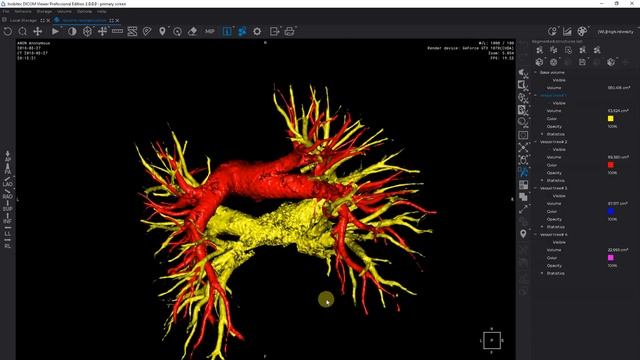This screenshot has width=640, height=360.
Task: Click the histogram chart icon at top right
Action: point(567,31)
